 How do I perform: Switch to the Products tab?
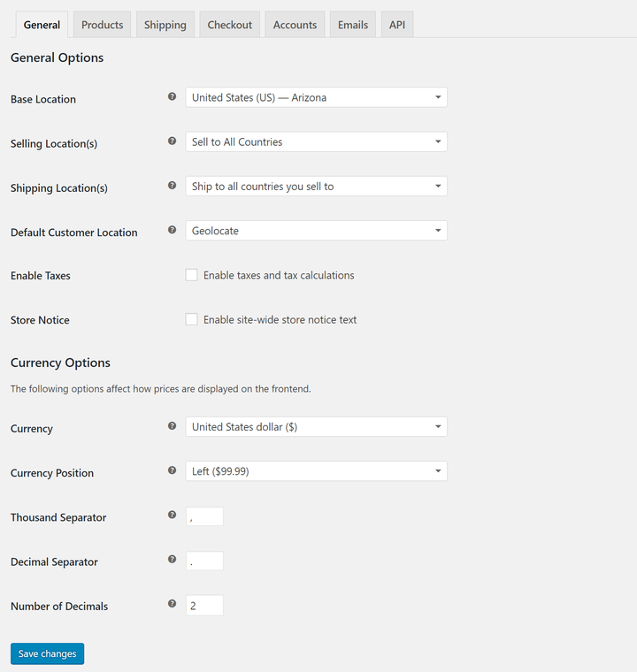(102, 25)
